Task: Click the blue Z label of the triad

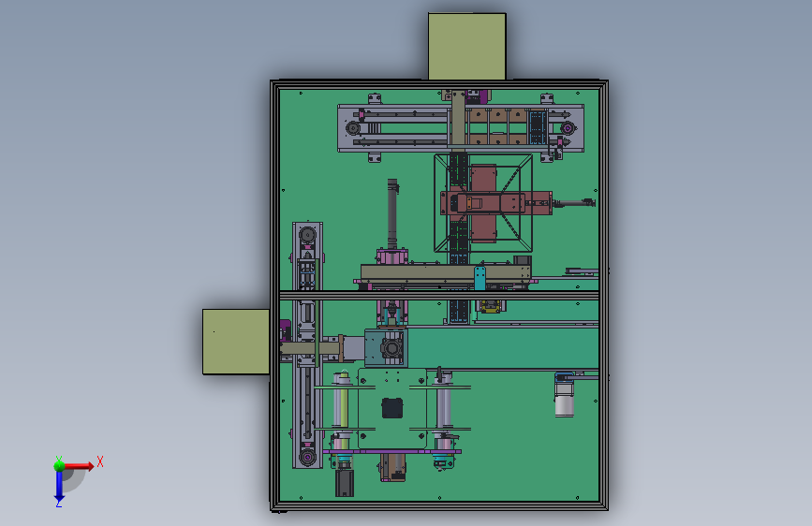Action: pos(59,504)
